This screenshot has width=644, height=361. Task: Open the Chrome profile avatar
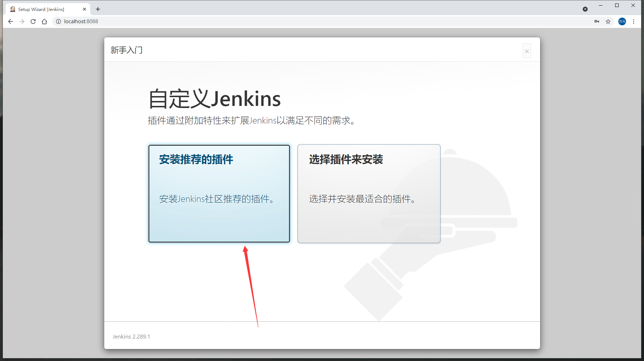point(622,21)
